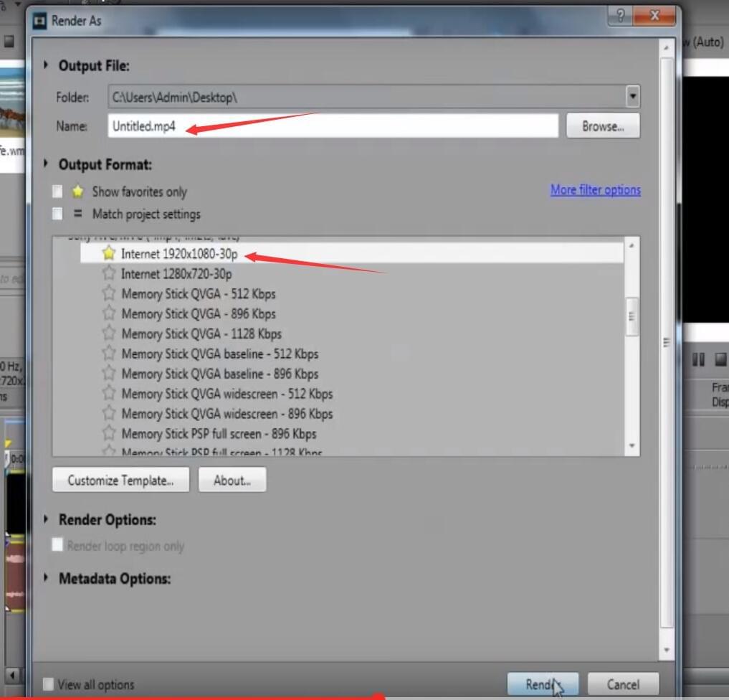Collapse the Render Options section
The height and width of the screenshot is (700, 729).
(46, 519)
